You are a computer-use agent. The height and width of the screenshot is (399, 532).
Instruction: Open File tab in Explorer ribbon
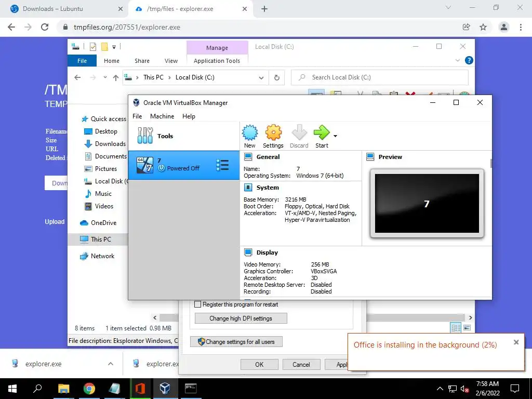coord(82,61)
